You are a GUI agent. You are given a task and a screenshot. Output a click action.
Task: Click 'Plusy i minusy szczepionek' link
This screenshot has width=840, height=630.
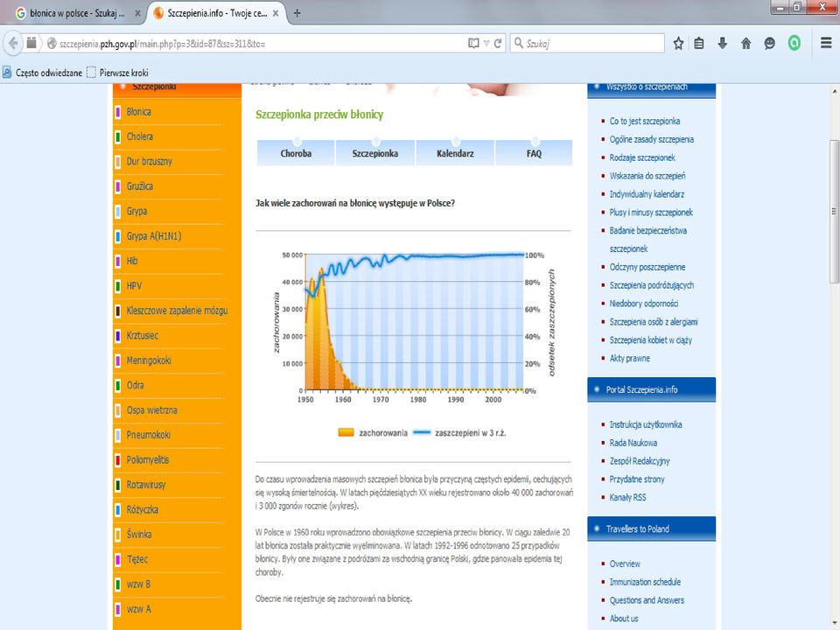651,212
